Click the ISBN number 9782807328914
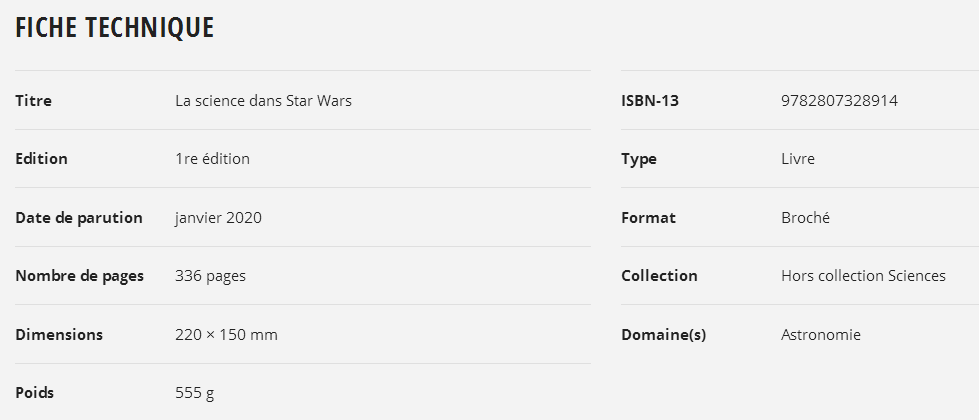Image resolution: width=979 pixels, height=420 pixels. 839,101
